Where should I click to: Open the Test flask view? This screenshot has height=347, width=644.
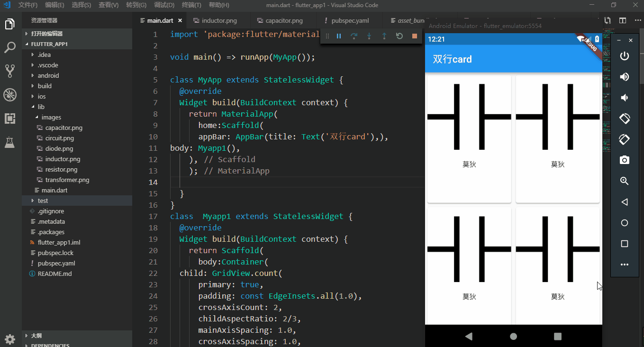point(10,142)
